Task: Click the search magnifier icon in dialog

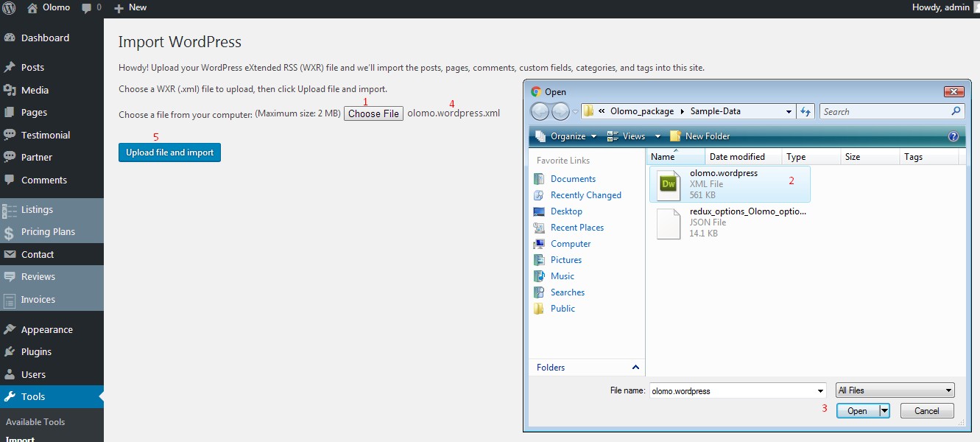Action: [956, 111]
